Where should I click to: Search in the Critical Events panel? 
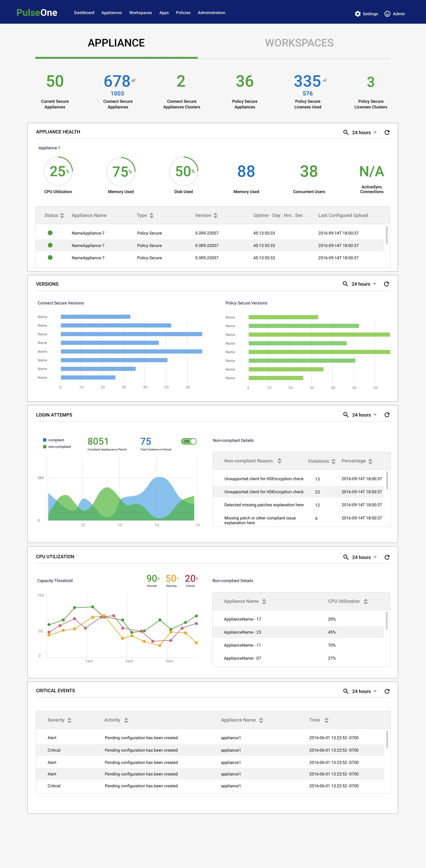tap(346, 691)
